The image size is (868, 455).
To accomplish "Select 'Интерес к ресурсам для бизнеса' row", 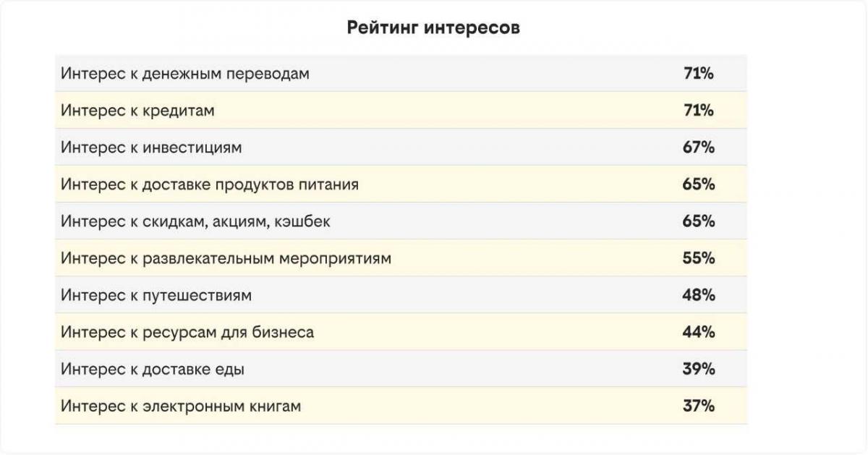I will pyautogui.click(x=401, y=331).
